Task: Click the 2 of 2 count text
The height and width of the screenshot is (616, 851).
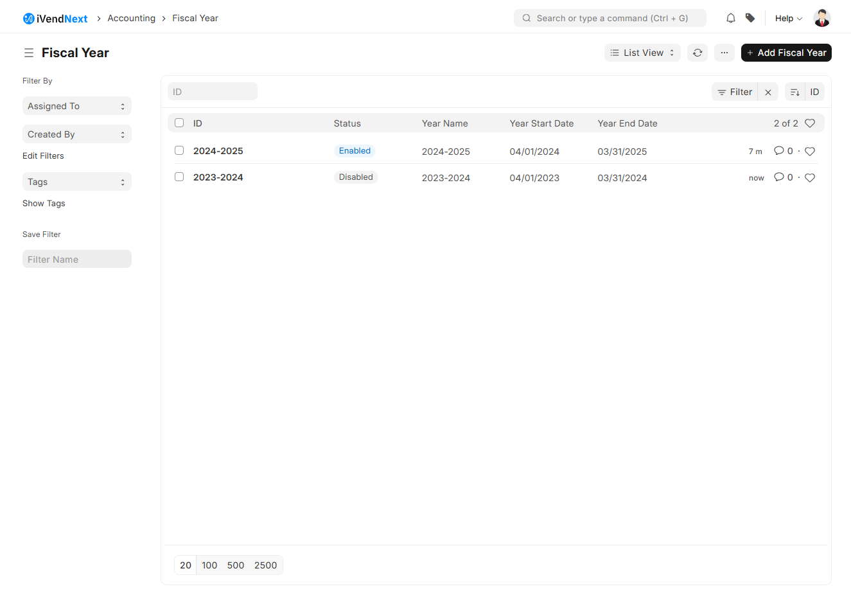Action: [x=786, y=123]
